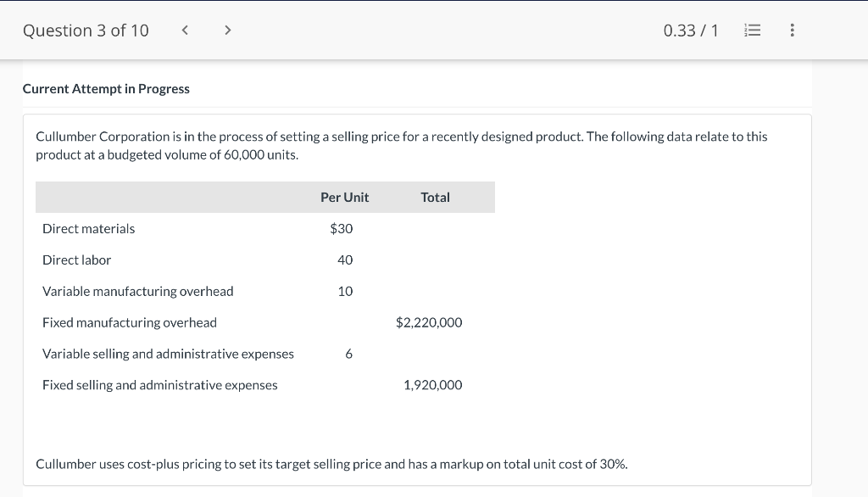Go to the previous question arrow
Image resolution: width=868 pixels, height=497 pixels.
(x=186, y=30)
